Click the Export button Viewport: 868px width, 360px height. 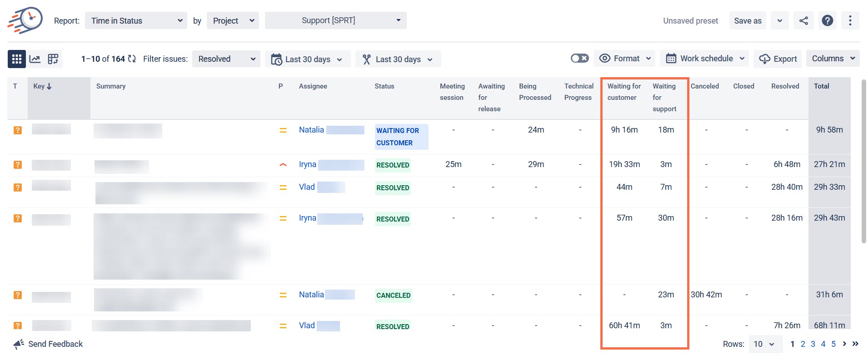pos(778,59)
